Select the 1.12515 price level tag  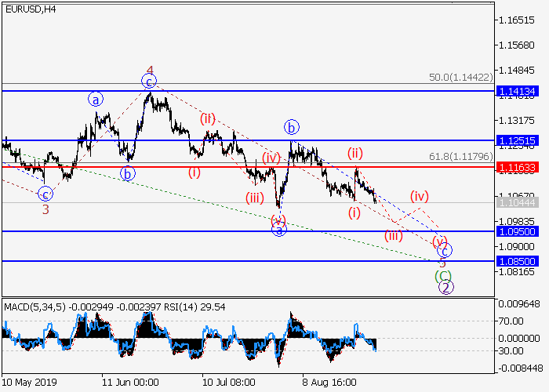pos(517,140)
